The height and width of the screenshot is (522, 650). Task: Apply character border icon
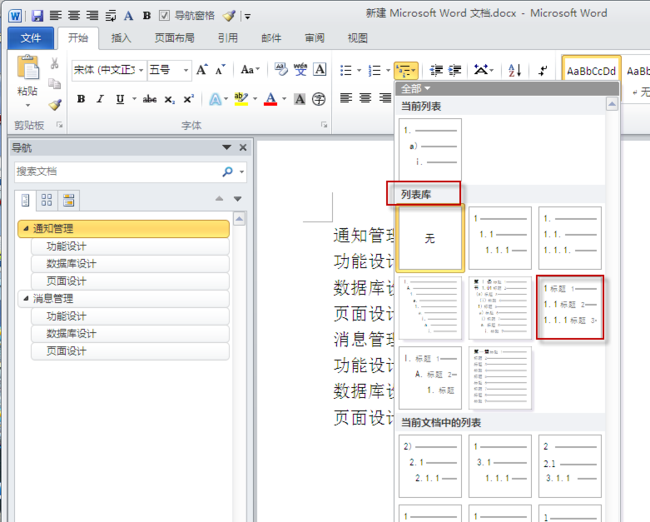[320, 69]
